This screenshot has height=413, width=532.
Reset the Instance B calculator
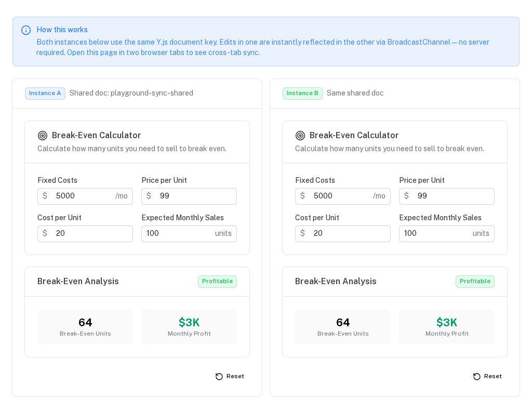tap(487, 376)
